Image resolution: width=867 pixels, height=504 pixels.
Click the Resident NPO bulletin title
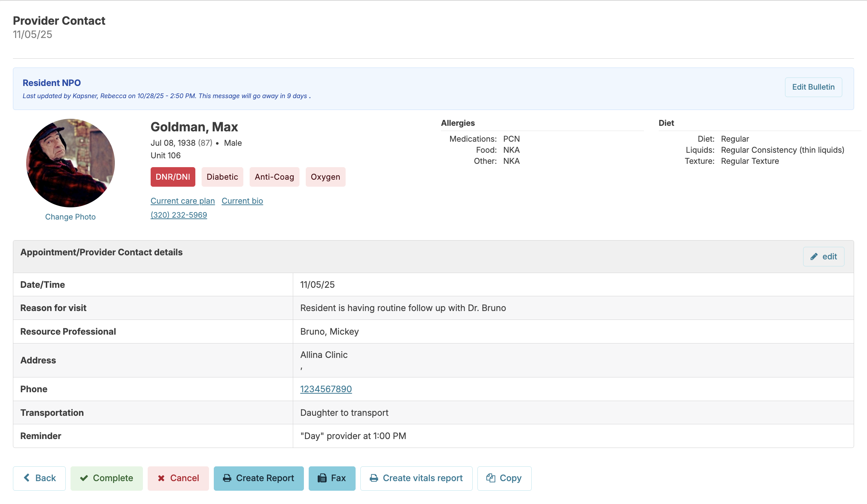click(52, 83)
